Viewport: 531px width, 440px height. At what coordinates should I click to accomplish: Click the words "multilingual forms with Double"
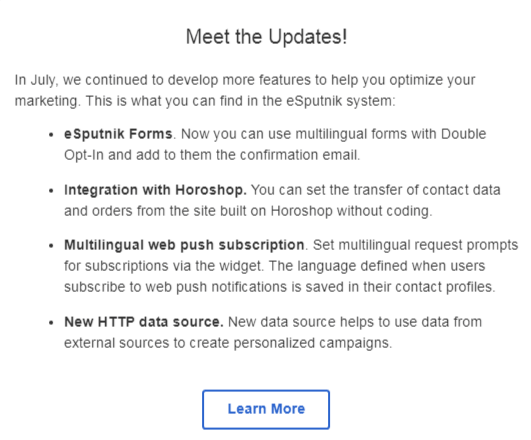(391, 134)
